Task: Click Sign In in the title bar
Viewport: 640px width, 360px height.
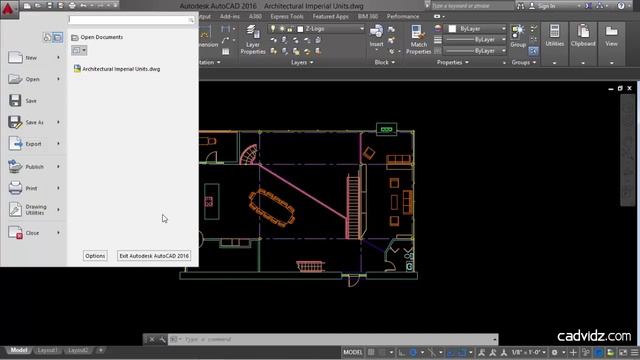Action: point(547,6)
